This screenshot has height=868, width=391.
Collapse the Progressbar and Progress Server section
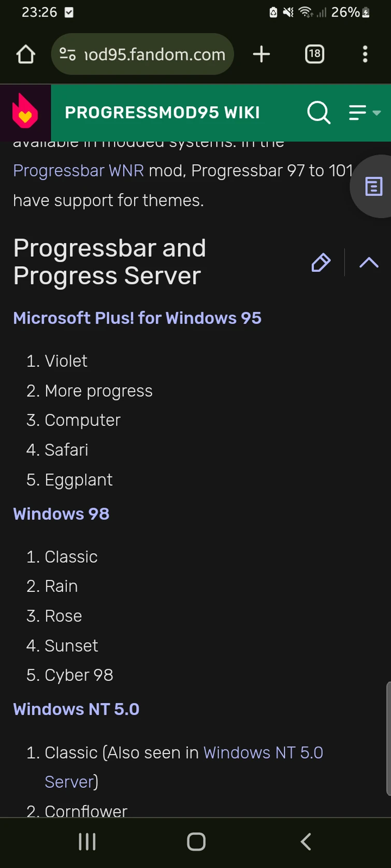pyautogui.click(x=368, y=262)
